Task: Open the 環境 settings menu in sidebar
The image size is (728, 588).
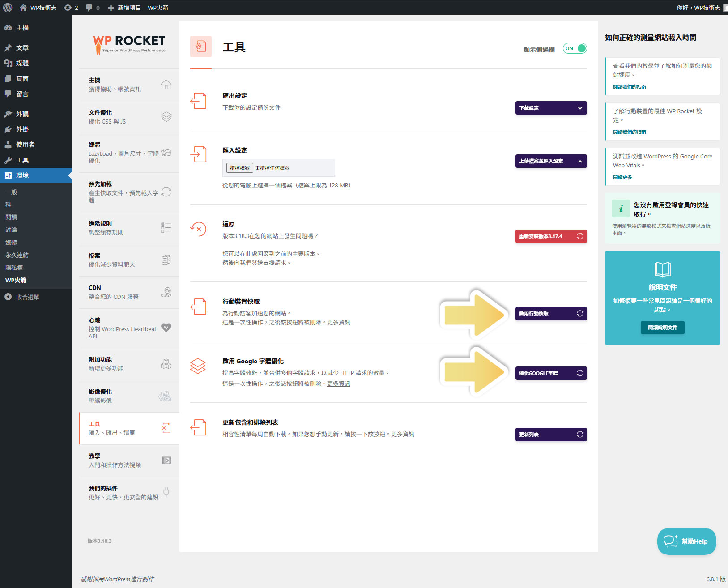Action: (x=36, y=175)
